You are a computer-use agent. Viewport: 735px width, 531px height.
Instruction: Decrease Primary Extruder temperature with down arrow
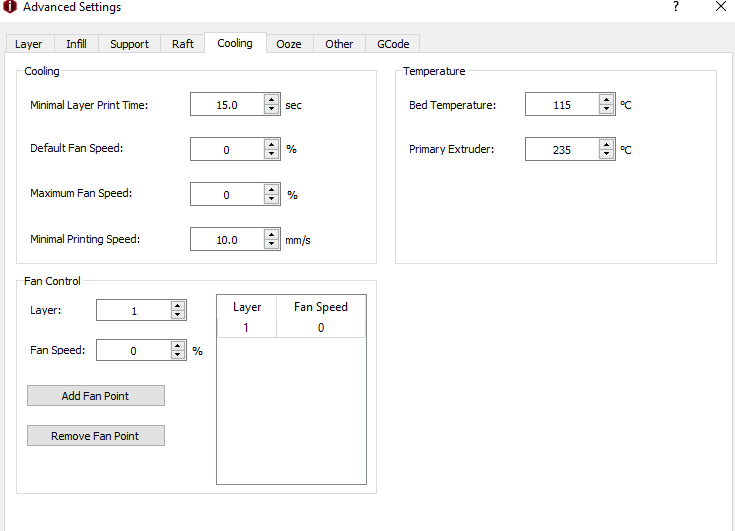(606, 154)
